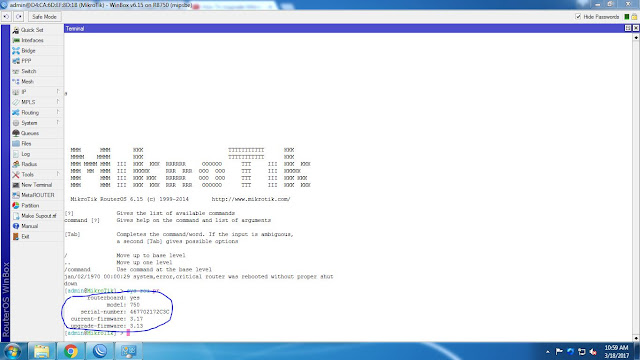
Task: Click the System gear icon
Action: [x=16, y=123]
